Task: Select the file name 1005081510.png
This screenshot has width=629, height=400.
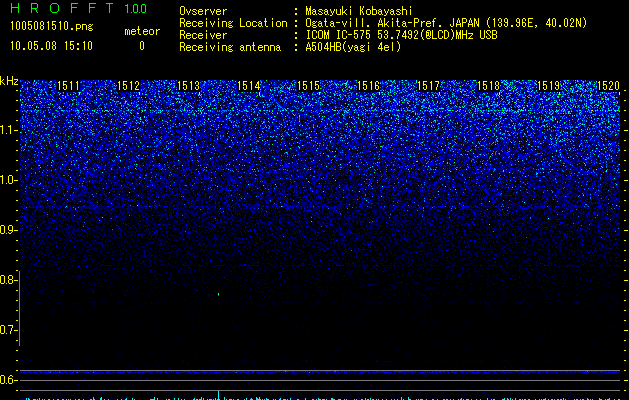Action: (52, 27)
